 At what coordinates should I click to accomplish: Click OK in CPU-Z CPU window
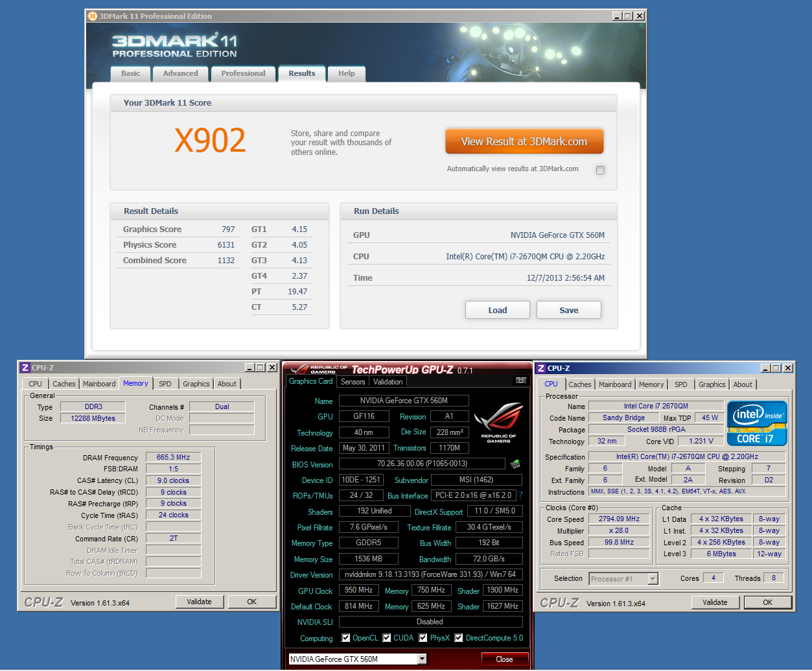point(768,602)
